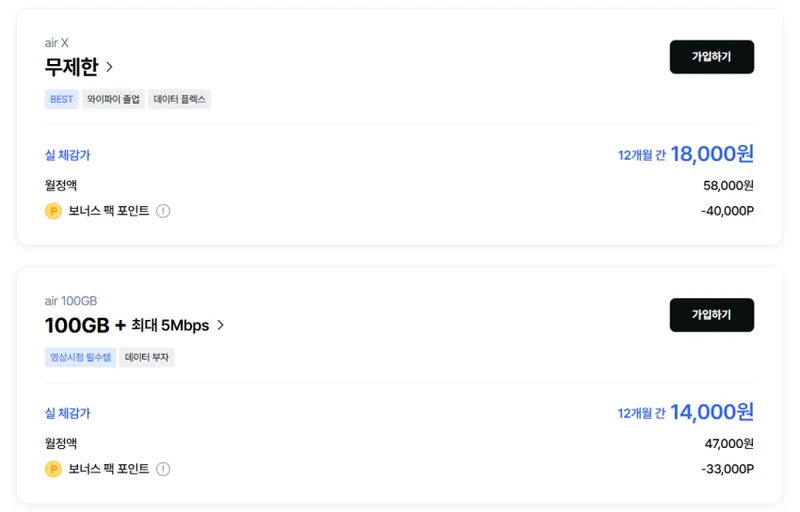The height and width of the screenshot is (512, 800).
Task: Open info icon beside air 100GB 보너스 팩 포인트
Action: pyautogui.click(x=163, y=469)
